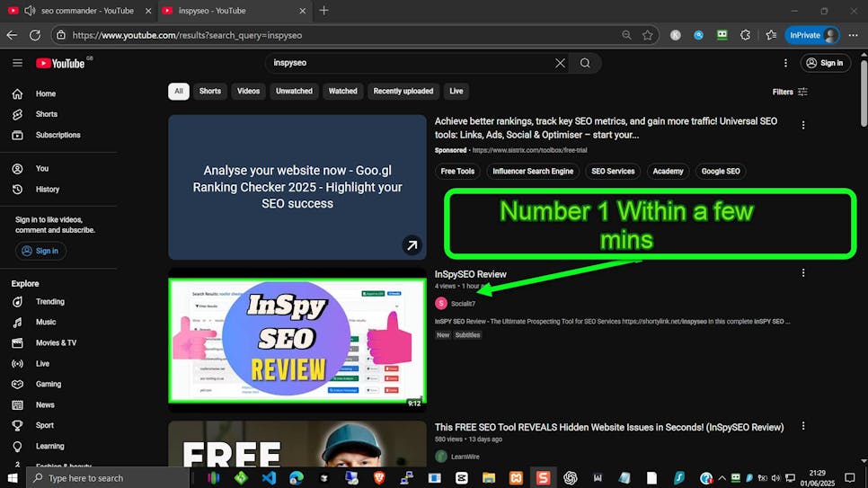Open the InSpy SEO Review video thumbnail
Image resolution: width=868 pixels, height=488 pixels.
pyautogui.click(x=297, y=341)
